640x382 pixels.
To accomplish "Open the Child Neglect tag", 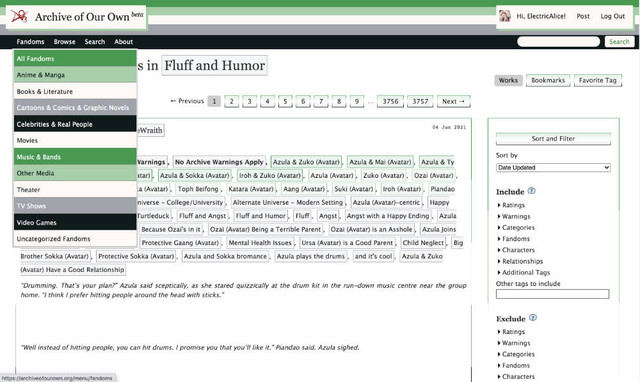I will pyautogui.click(x=423, y=243).
